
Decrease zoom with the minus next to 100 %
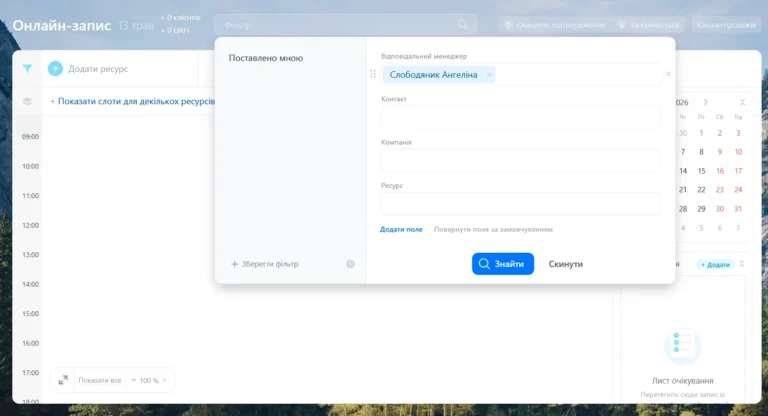(133, 380)
